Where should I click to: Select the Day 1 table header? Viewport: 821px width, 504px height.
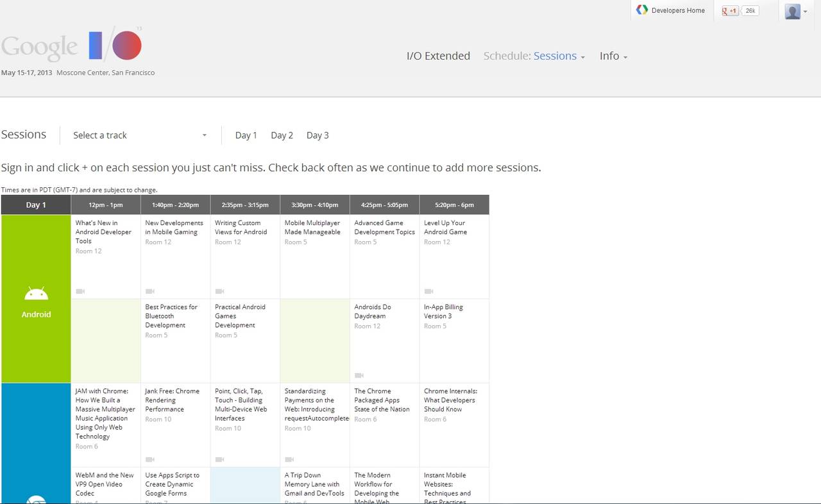tap(36, 205)
